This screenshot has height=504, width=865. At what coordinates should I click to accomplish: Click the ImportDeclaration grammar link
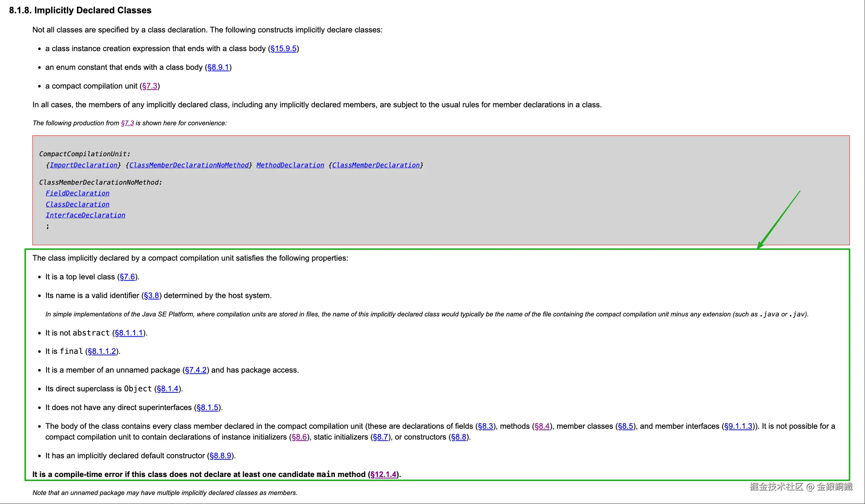click(x=84, y=165)
